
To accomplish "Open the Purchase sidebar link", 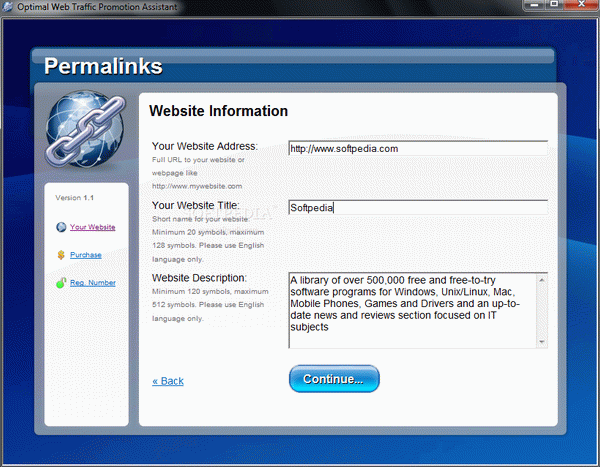I will (x=86, y=255).
